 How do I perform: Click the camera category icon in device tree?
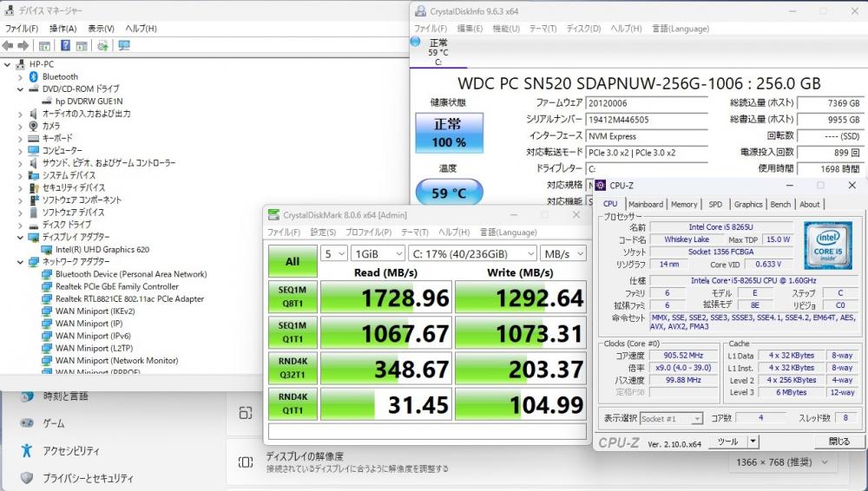pyautogui.click(x=33, y=126)
